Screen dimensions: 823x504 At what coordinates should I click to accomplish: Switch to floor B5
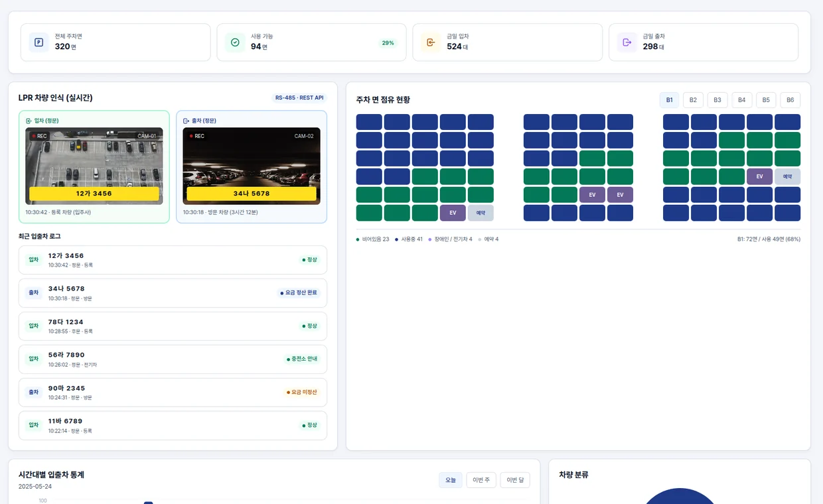766,100
